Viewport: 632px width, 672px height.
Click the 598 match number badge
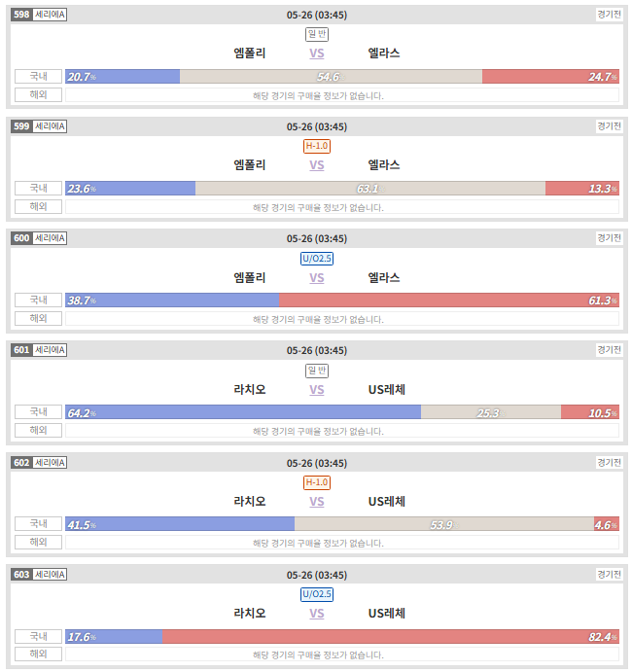(21, 15)
